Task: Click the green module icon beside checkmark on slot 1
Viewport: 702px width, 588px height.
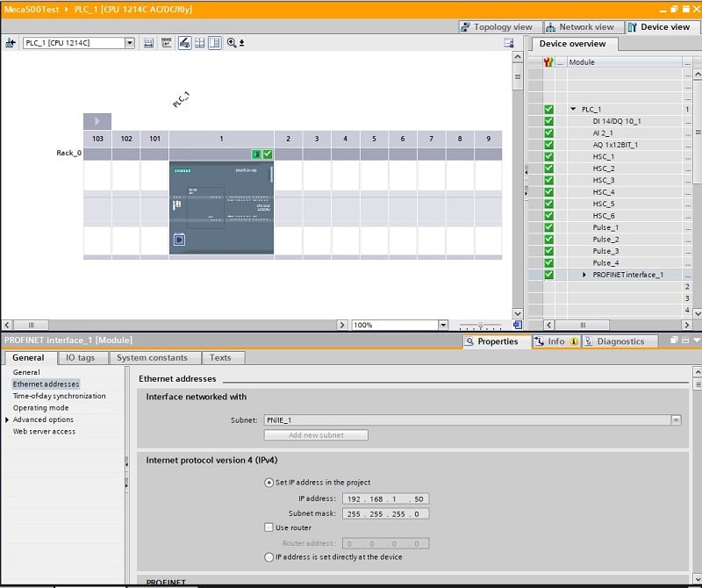Action: [x=256, y=154]
